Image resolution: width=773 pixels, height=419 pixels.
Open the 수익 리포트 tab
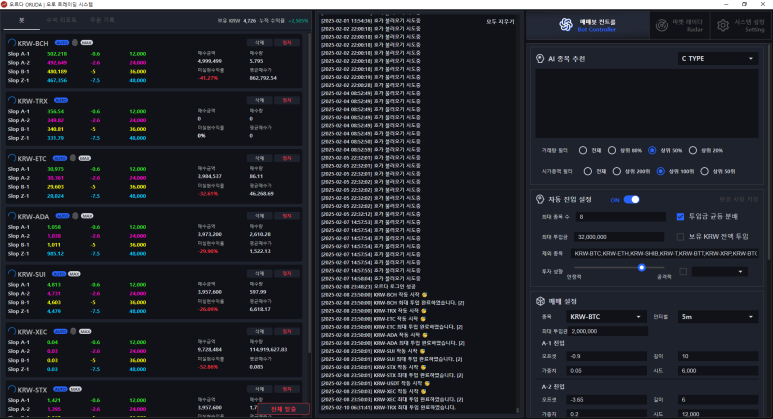click(61, 20)
